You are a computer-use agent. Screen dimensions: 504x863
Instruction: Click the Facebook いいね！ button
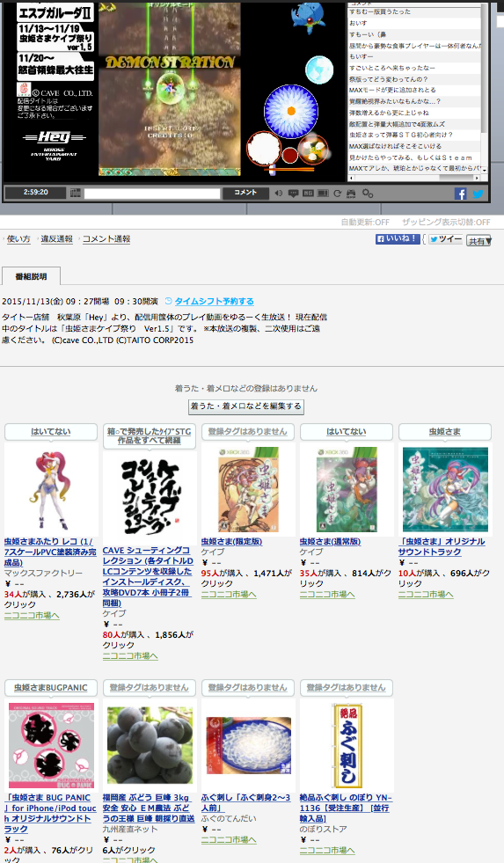pyautogui.click(x=398, y=239)
